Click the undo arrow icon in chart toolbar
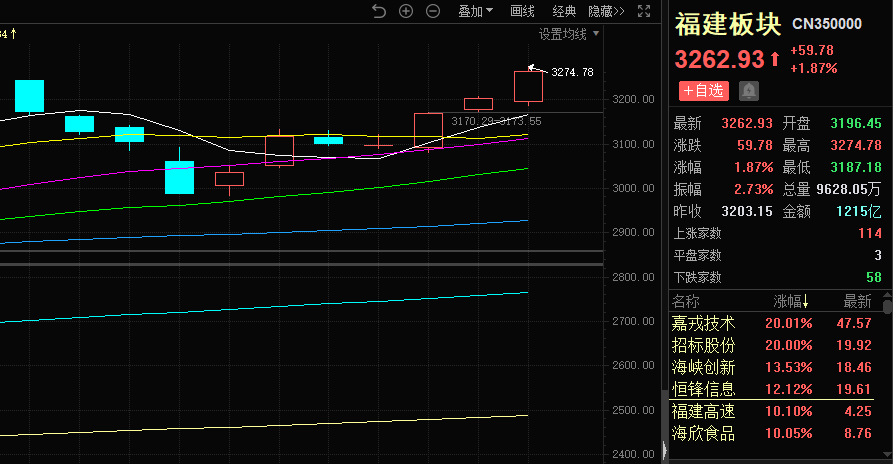The image size is (893, 464). pos(378,11)
